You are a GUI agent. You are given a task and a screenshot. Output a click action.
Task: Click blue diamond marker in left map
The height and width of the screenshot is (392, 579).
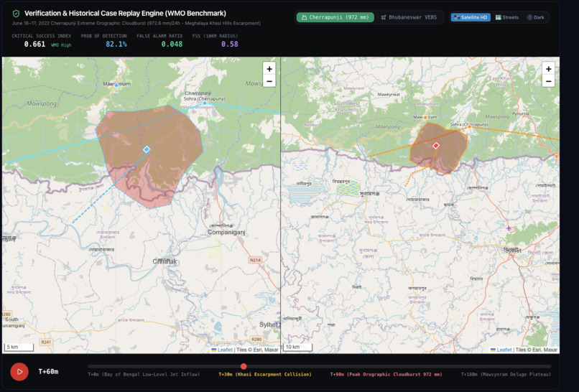(147, 149)
